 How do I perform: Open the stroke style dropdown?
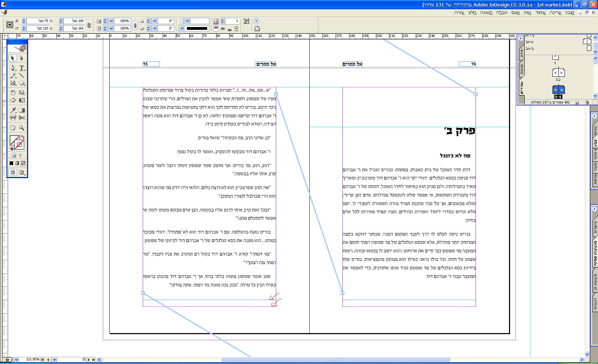(x=182, y=28)
